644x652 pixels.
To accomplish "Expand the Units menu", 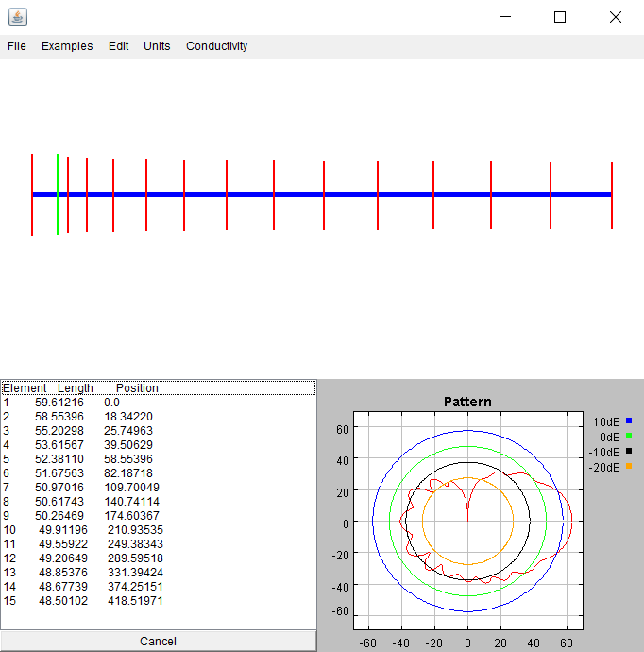I will click(157, 46).
